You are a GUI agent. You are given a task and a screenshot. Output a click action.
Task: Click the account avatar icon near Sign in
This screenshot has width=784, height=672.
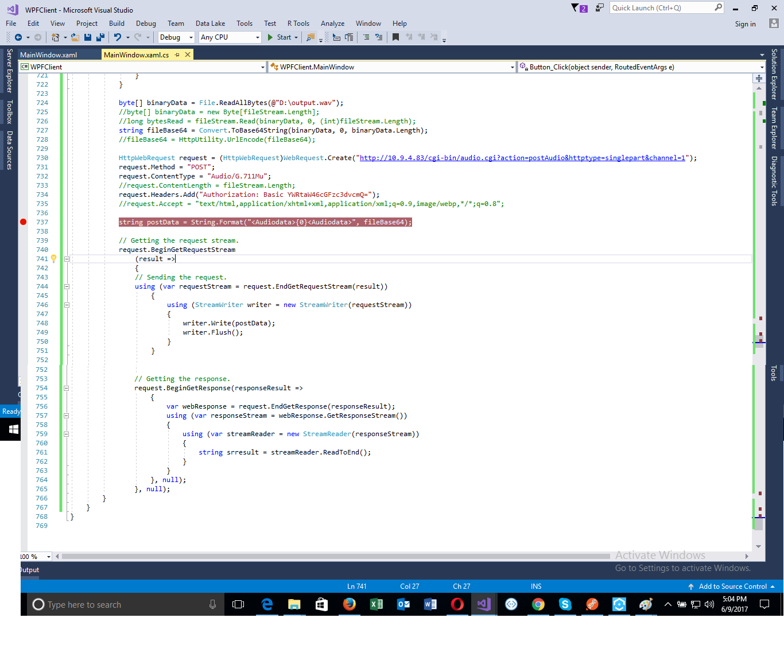774,24
